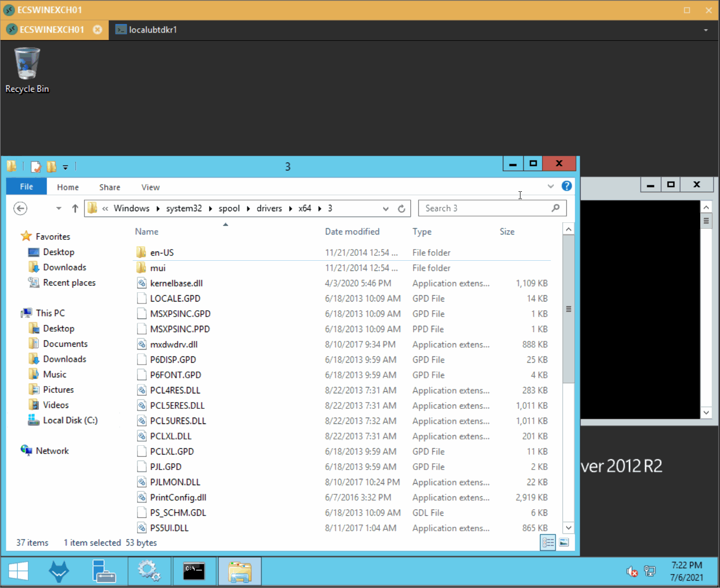
Task: Open Server Manager from the taskbar
Action: [104, 571]
